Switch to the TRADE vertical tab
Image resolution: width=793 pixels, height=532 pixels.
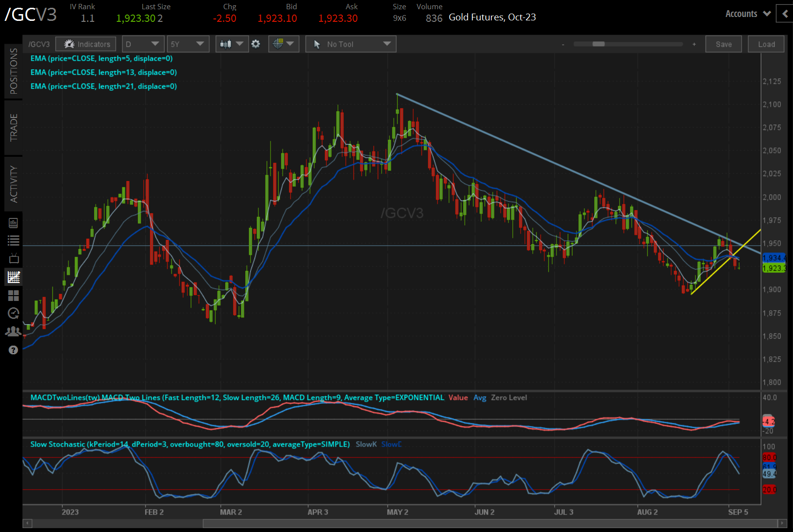click(x=14, y=128)
